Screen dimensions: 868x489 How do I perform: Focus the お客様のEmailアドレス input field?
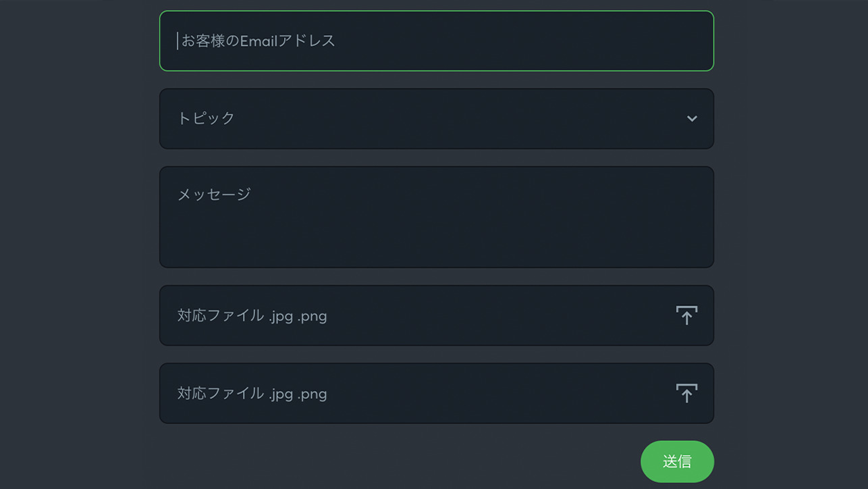pyautogui.click(x=437, y=41)
